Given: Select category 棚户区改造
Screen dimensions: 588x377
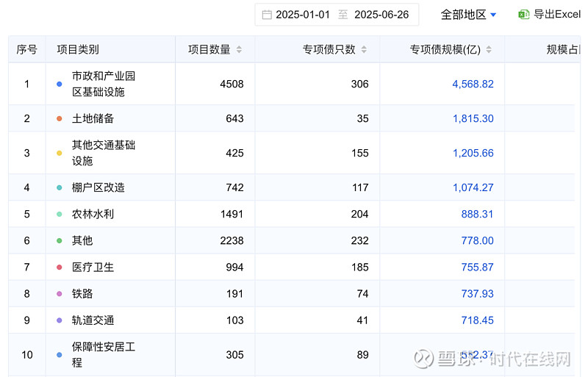Looking at the screenshot, I should point(98,187).
